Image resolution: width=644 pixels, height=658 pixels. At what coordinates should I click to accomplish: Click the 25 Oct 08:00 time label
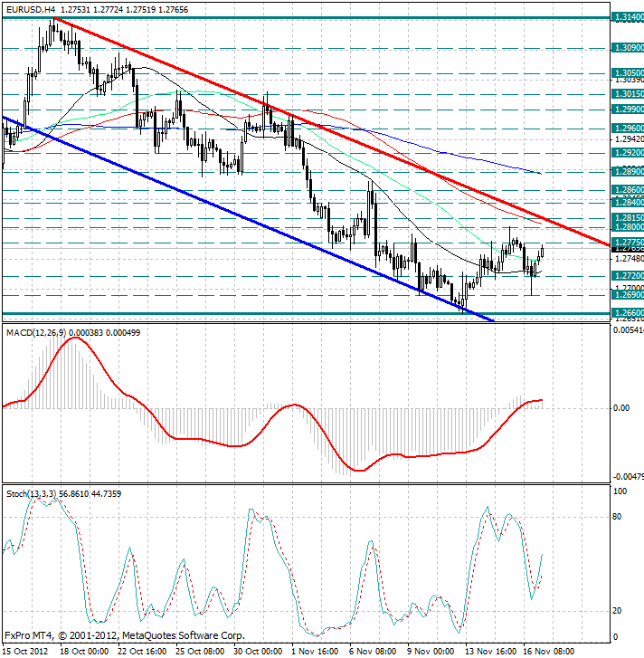(200, 652)
